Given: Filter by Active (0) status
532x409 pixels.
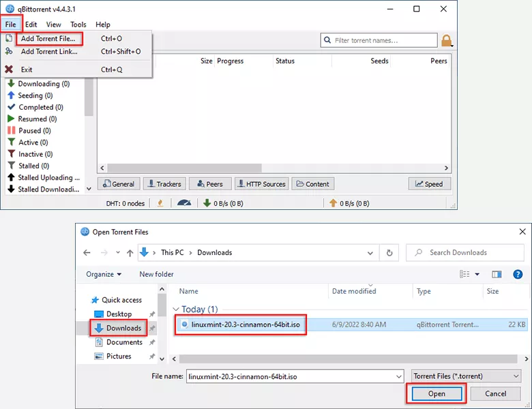Looking at the screenshot, I should pos(33,142).
